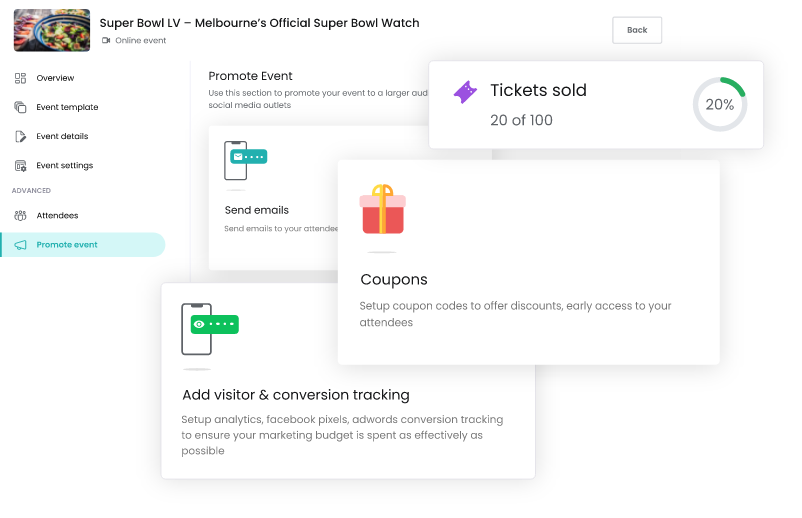Open Add visitor & conversion tracking
The width and height of the screenshot is (802, 518).
click(x=296, y=395)
